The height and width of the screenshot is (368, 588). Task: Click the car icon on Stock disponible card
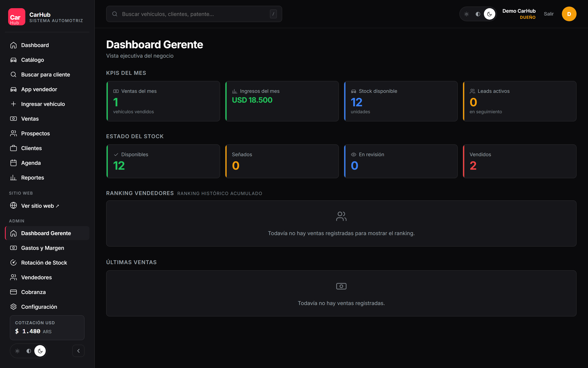(354, 91)
